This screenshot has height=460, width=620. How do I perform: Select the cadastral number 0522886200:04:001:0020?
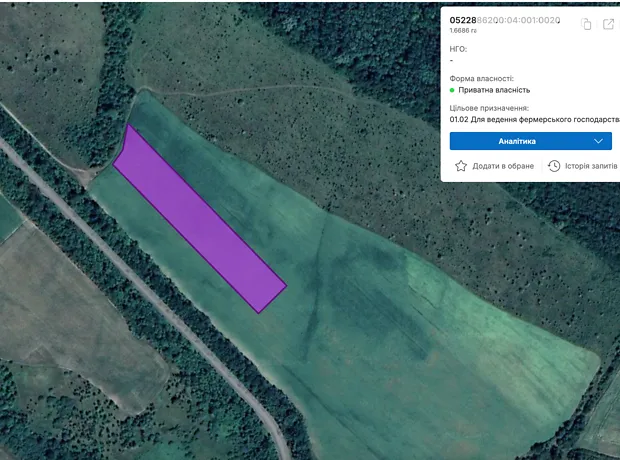(504, 20)
